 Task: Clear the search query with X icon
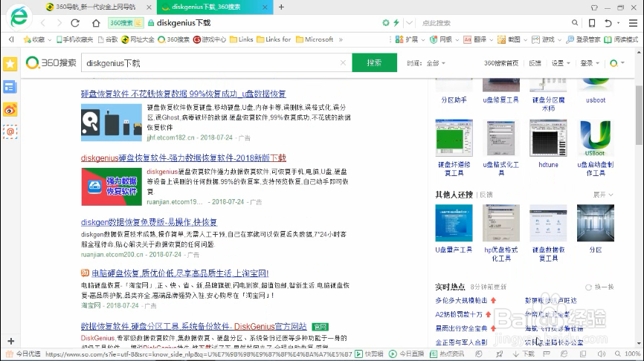343,62
